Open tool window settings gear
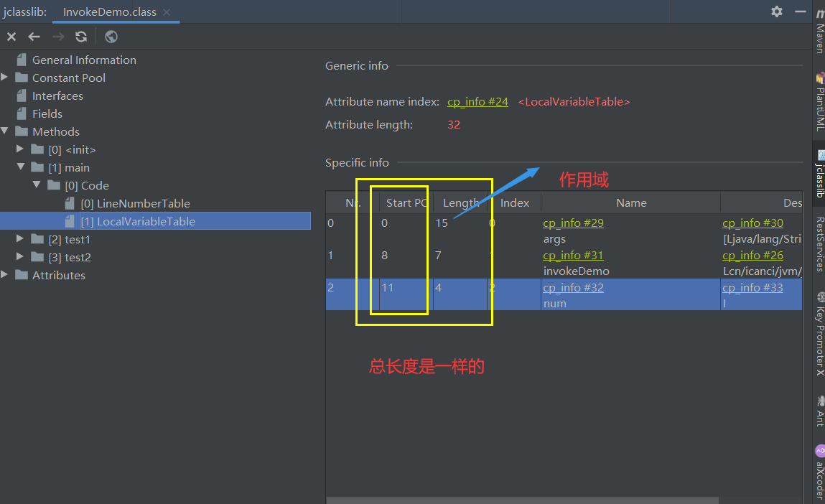The image size is (825, 504). [x=777, y=11]
